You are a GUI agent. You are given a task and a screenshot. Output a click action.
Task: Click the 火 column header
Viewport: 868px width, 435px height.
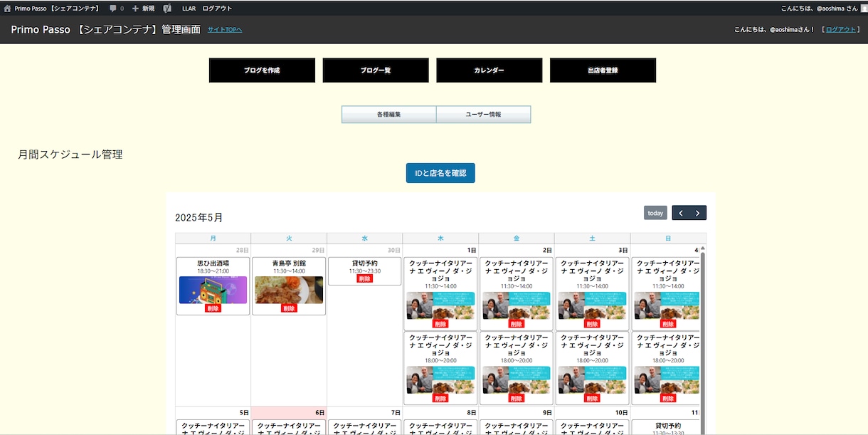[289, 239]
